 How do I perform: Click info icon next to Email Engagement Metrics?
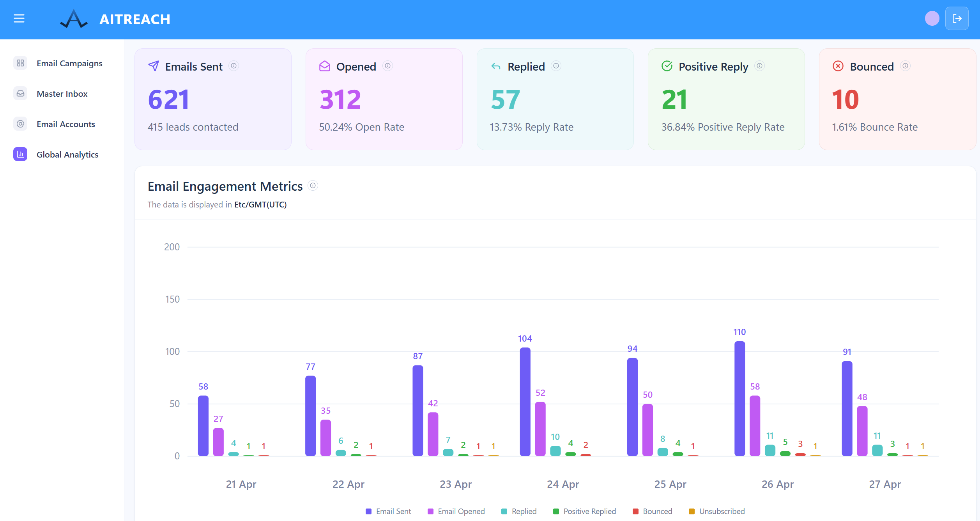point(313,186)
